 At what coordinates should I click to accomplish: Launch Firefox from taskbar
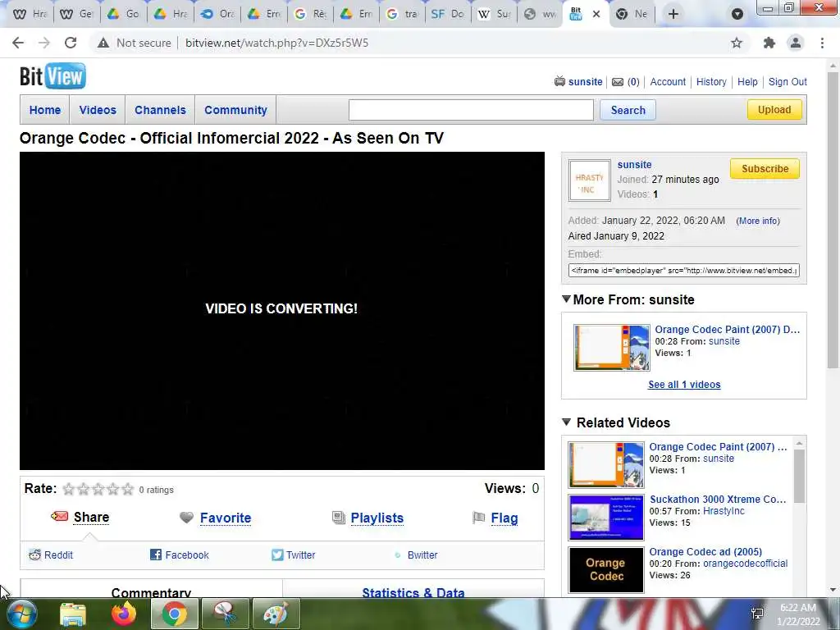[x=124, y=614]
